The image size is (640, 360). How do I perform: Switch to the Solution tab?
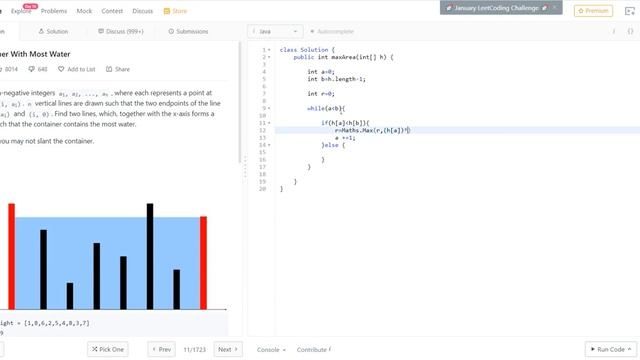pos(53,31)
